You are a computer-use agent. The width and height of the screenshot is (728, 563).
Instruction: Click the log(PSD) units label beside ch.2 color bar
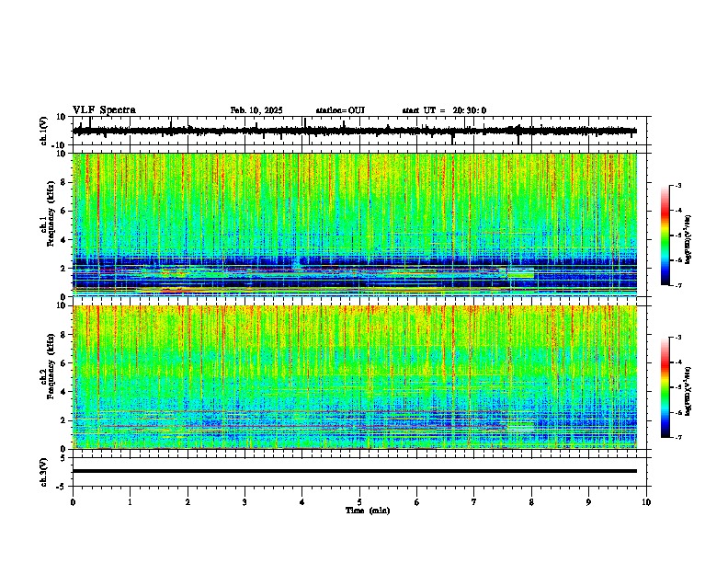click(x=688, y=391)
